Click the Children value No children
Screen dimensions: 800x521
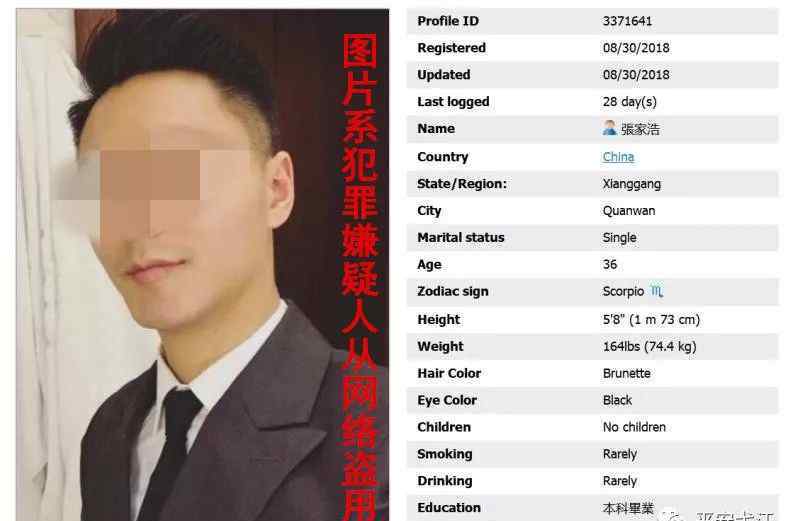(x=634, y=427)
